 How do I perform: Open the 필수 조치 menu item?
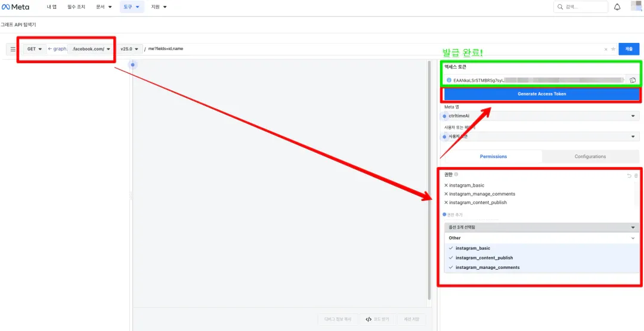point(76,7)
